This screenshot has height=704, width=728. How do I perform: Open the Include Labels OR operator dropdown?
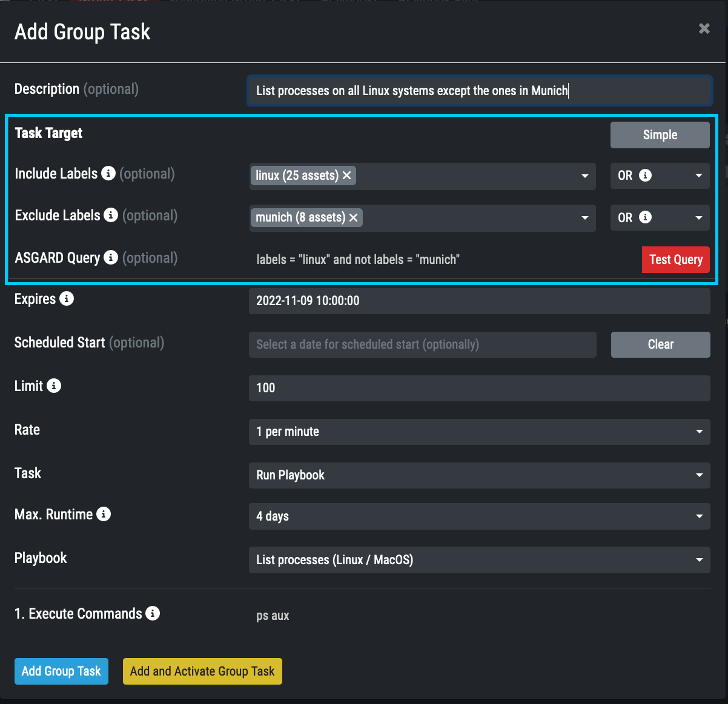[660, 176]
